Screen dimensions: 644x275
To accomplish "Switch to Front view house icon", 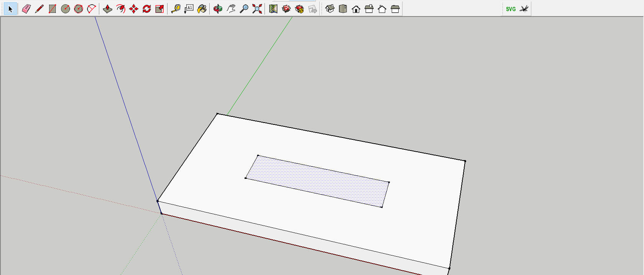I will point(356,9).
